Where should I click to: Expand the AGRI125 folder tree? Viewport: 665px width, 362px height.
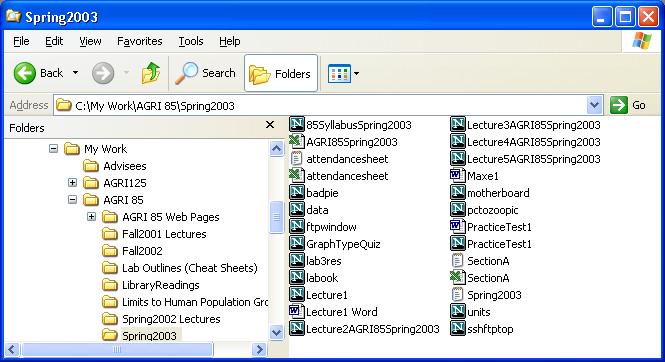(x=73, y=183)
